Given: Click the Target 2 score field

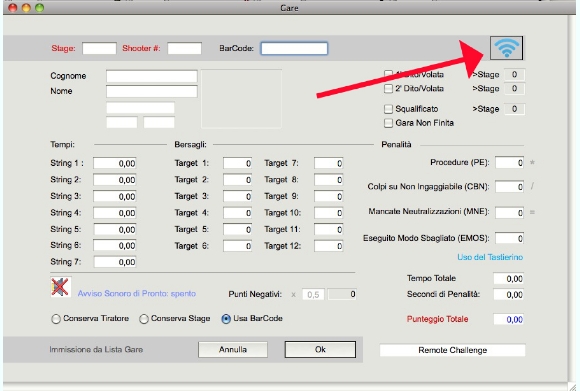Looking at the screenshot, I should pyautogui.click(x=237, y=180).
